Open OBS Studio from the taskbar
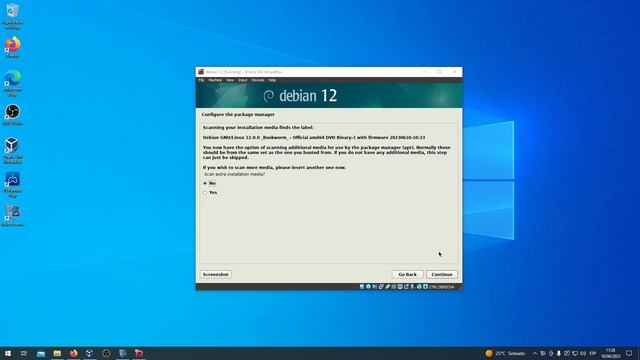The height and width of the screenshot is (360, 640). [106, 353]
